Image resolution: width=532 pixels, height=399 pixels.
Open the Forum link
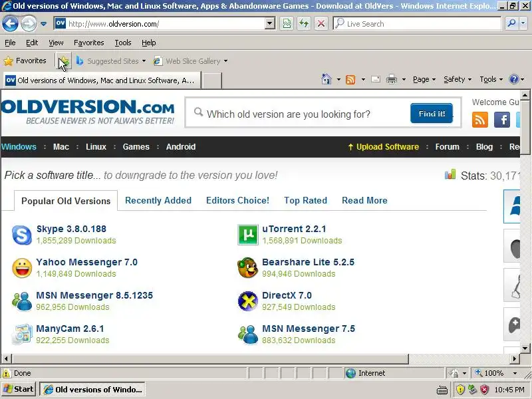447,147
